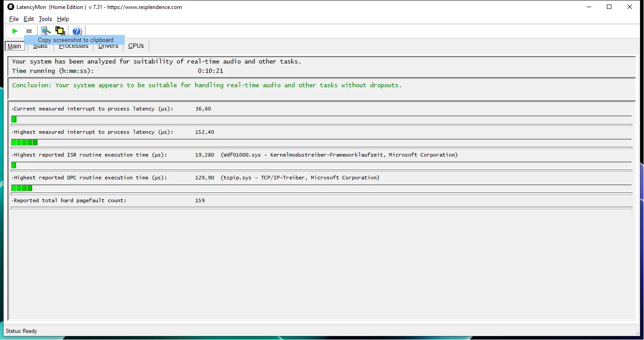Click the highest DPC routine execution time bar
This screenshot has height=340, width=644.
tap(321, 188)
